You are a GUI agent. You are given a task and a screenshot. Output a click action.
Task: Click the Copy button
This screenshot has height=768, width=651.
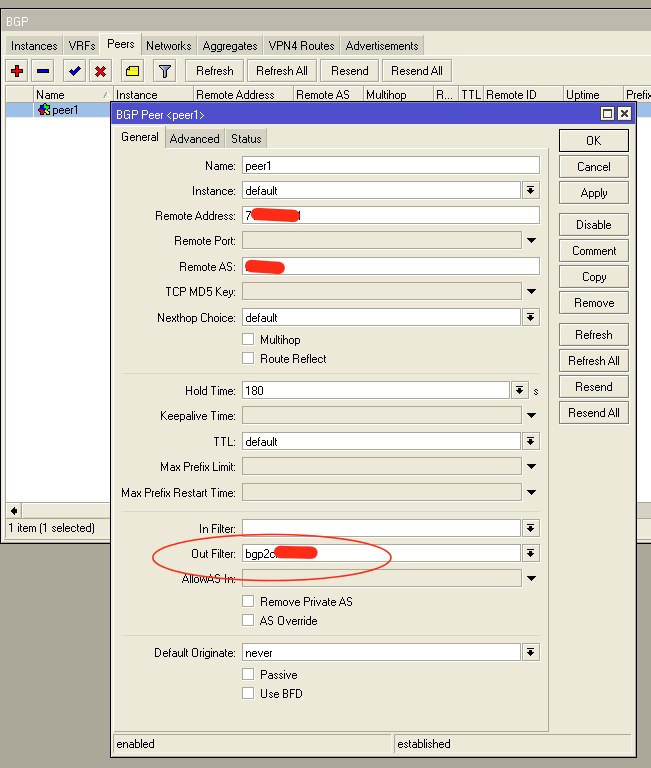[594, 276]
